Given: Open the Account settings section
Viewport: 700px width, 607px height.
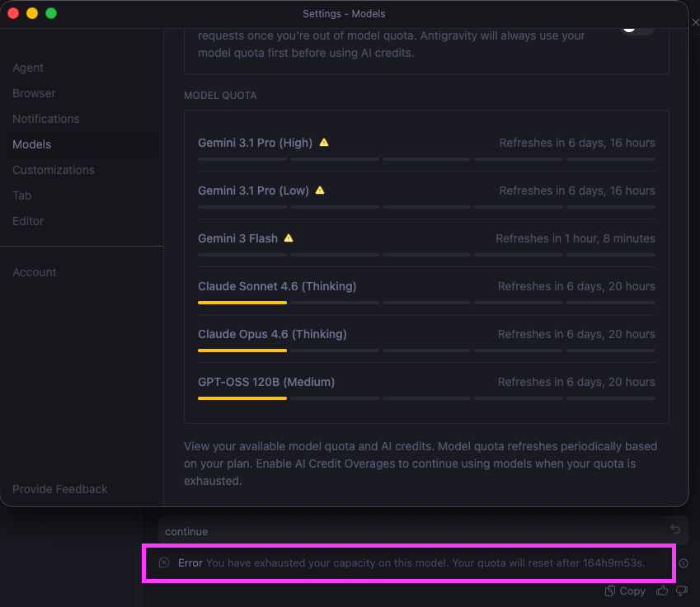Looking at the screenshot, I should point(35,272).
